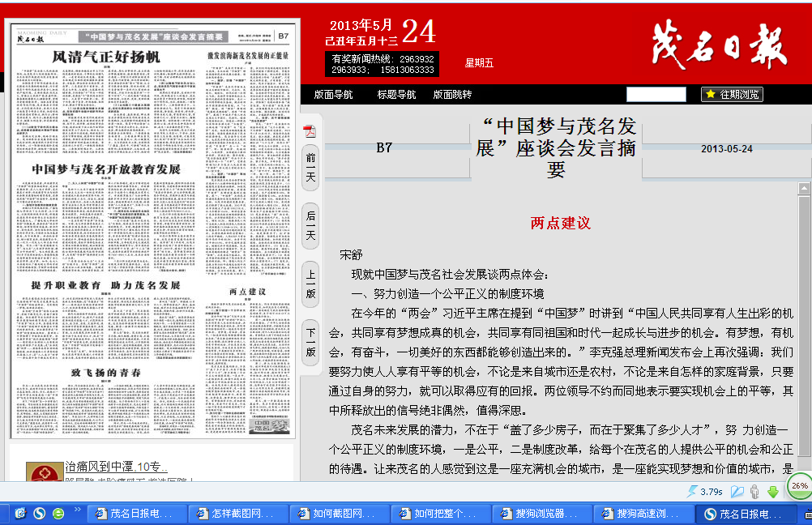The width and height of the screenshot is (812, 525).
Task: Click the red article title 两点建议
Action: pos(560,223)
